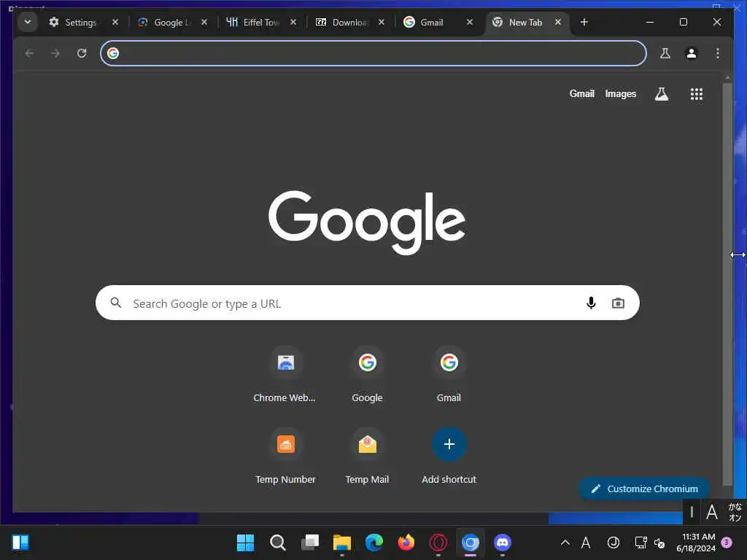Open the Google shortcut tile
747x560 pixels.
coord(367,376)
